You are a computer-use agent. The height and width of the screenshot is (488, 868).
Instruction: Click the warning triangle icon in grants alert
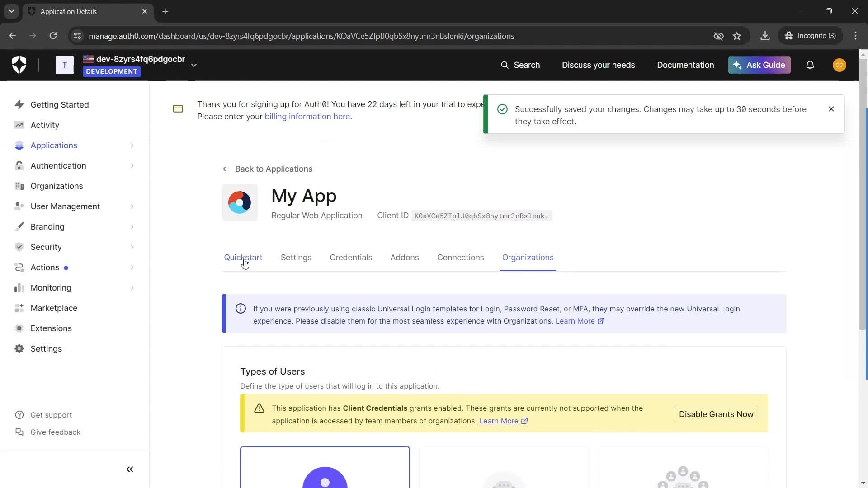(259, 408)
